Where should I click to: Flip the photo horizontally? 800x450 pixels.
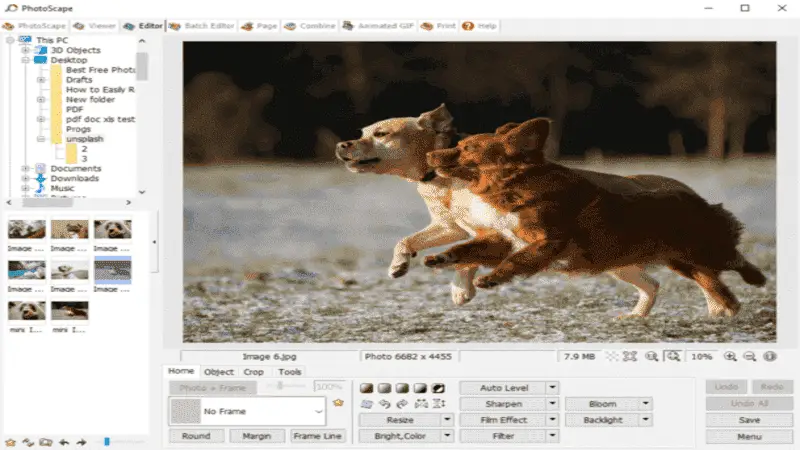(x=421, y=404)
